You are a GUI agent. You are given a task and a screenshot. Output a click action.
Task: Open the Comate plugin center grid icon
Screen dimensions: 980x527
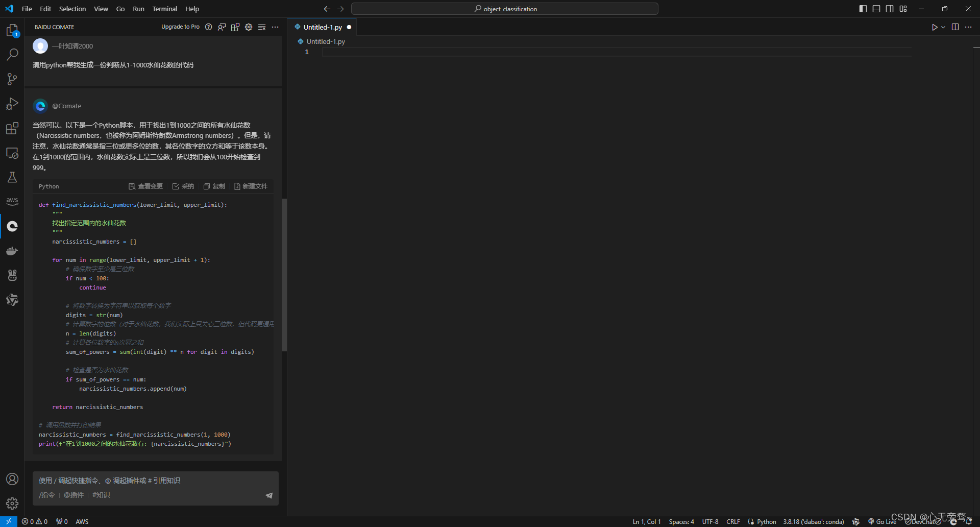click(235, 27)
